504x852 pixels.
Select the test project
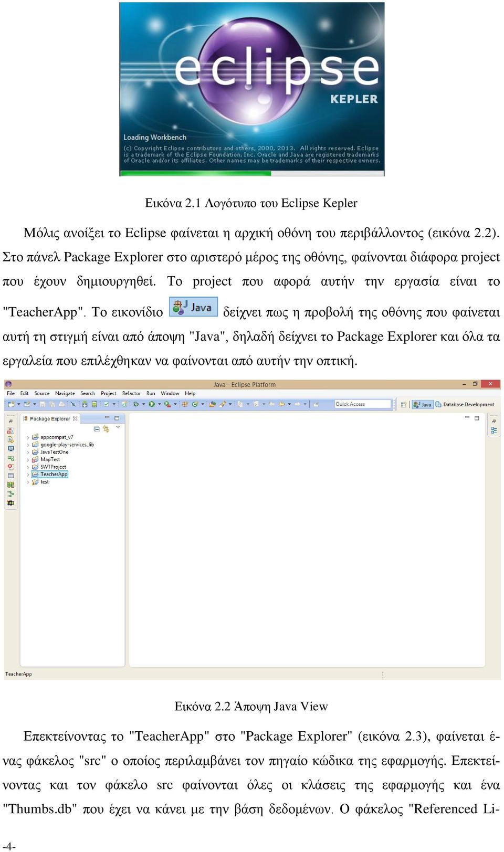click(x=40, y=481)
